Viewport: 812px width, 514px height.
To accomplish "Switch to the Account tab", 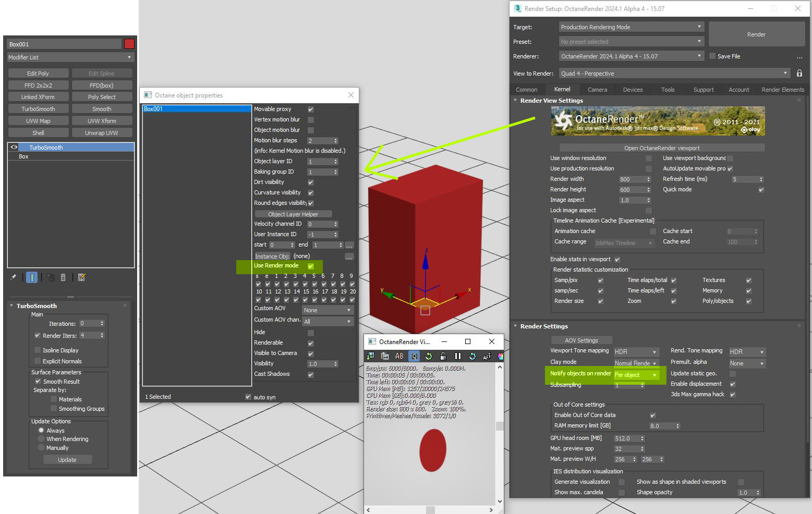I will [x=739, y=90].
